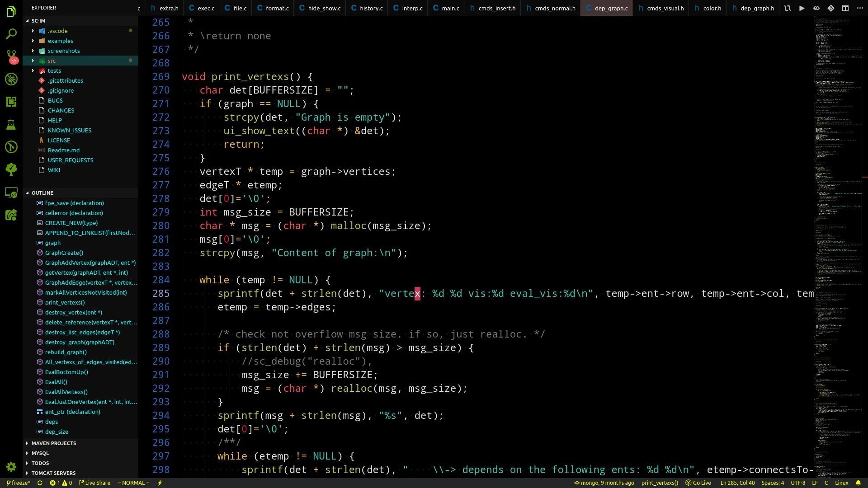Expand the MAVEN PROJECTS section
The height and width of the screenshot is (488, 868).
point(53,443)
